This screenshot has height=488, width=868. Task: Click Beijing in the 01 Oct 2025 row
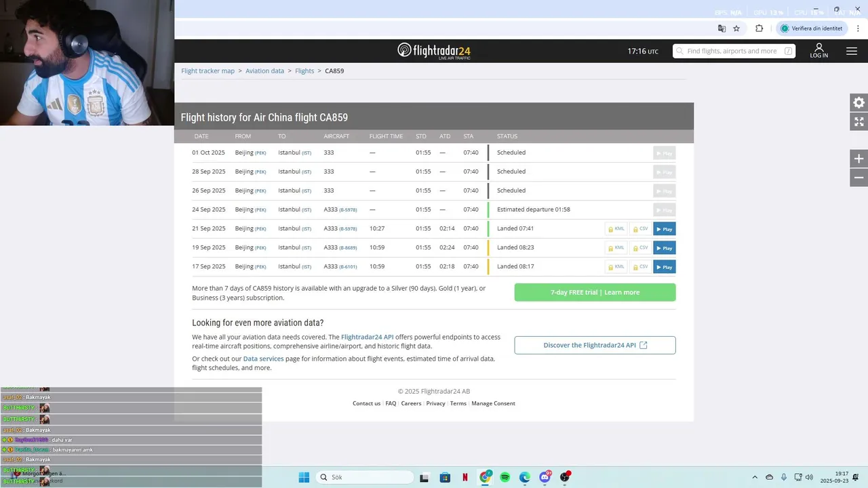pyautogui.click(x=244, y=152)
